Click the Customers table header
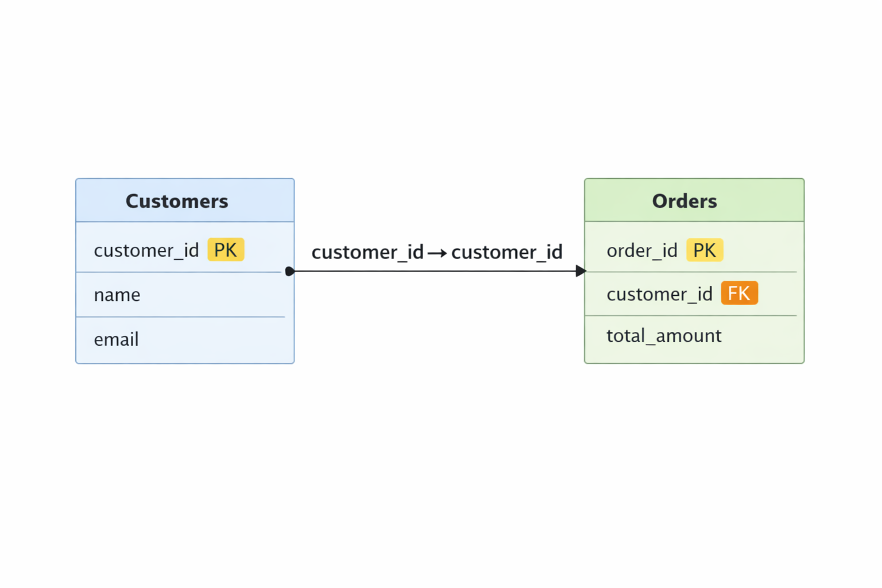The width and height of the screenshot is (882, 588). (x=177, y=201)
